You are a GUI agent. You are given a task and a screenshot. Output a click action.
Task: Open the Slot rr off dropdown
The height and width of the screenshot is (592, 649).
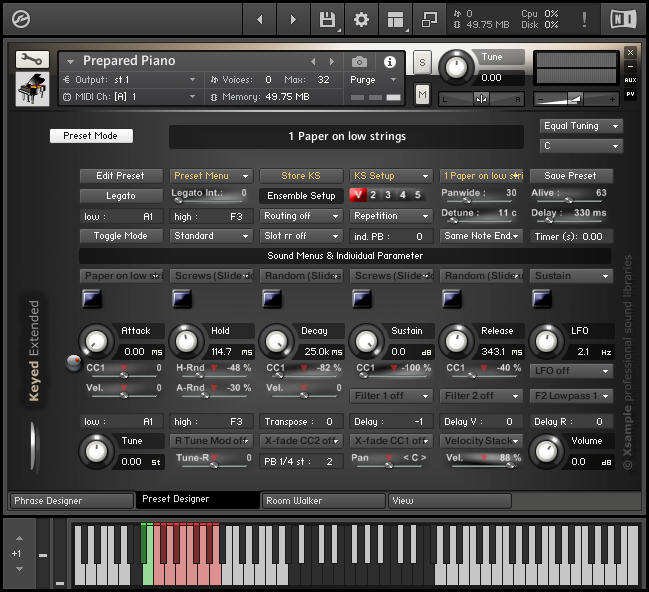[x=301, y=236]
